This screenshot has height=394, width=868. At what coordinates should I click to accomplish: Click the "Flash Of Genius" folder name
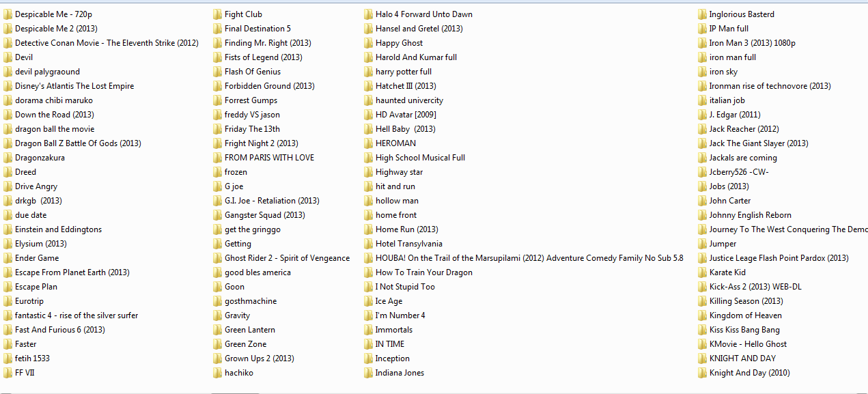click(x=253, y=72)
